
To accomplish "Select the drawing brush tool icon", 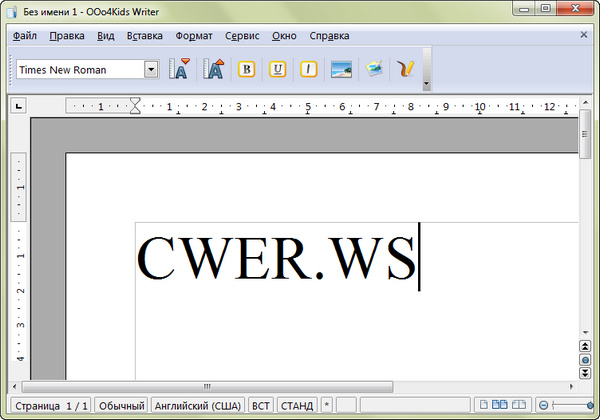I will coord(405,69).
